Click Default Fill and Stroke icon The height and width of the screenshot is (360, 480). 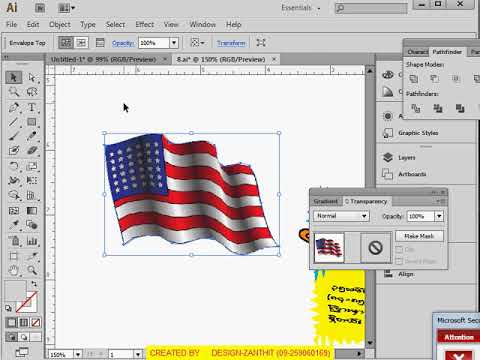pos(8,308)
